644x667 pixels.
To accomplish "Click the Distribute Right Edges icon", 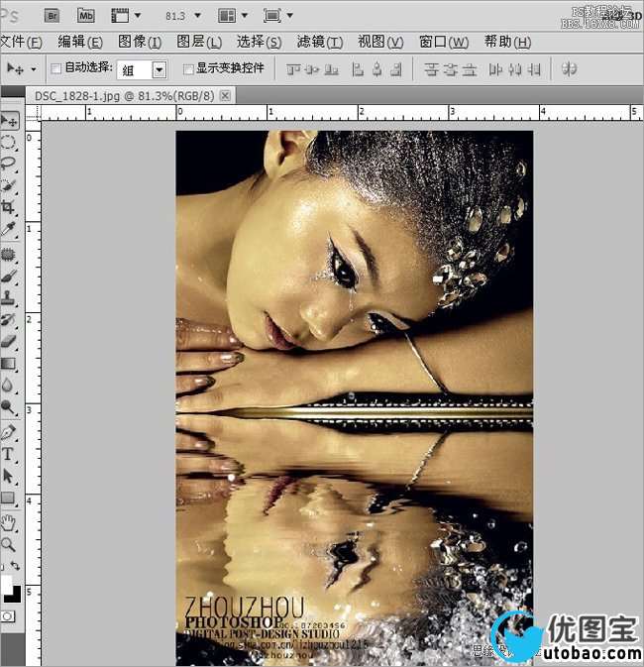I will tap(534, 69).
